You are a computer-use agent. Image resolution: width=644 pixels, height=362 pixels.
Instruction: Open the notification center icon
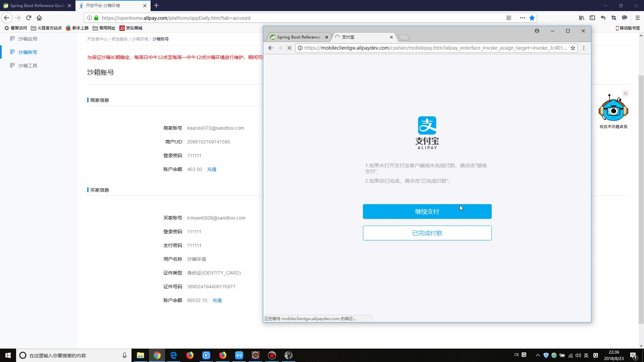point(633,355)
